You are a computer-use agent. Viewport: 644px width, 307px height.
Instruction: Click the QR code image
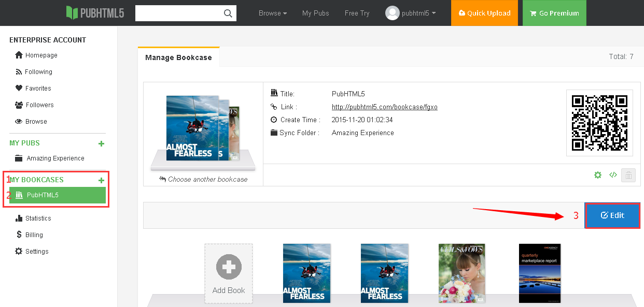(x=599, y=123)
